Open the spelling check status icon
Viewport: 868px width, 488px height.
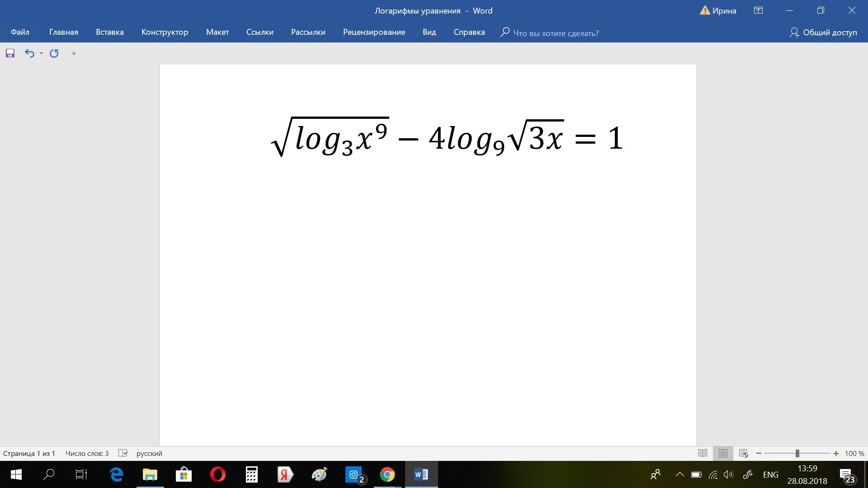(x=123, y=453)
